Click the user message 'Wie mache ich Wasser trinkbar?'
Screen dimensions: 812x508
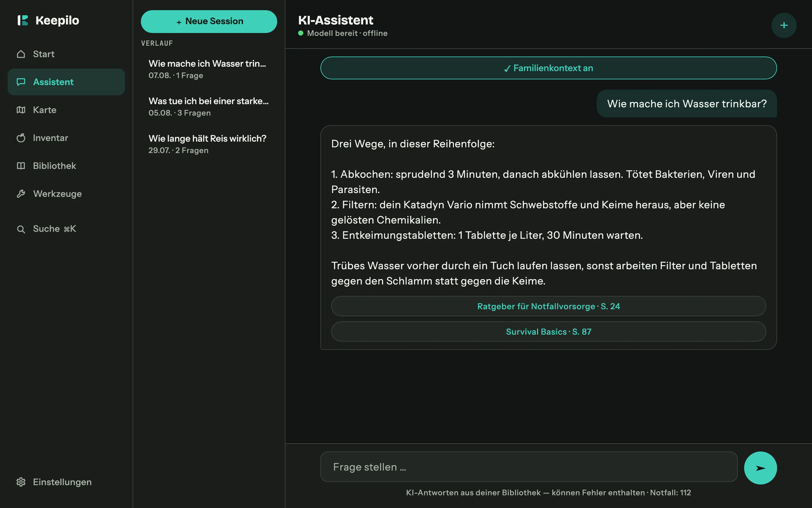point(686,104)
